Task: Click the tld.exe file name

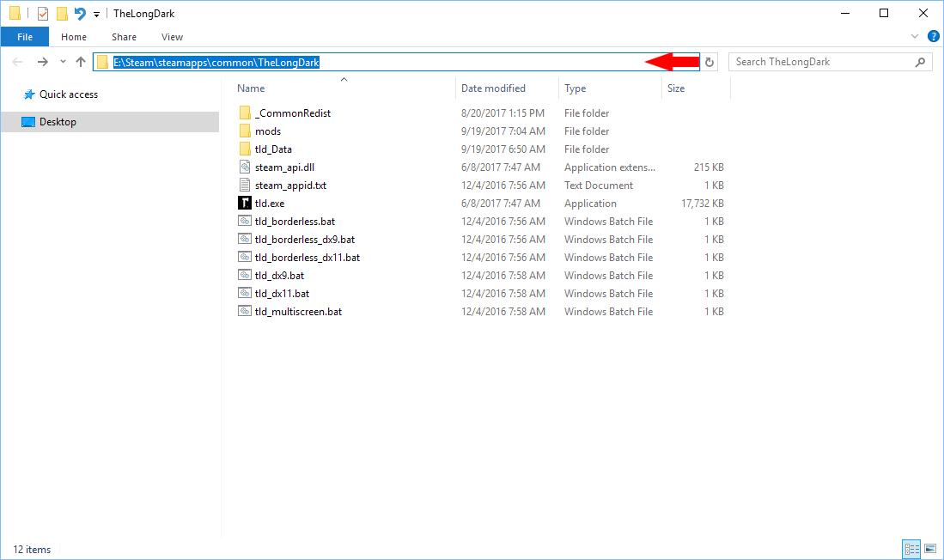Action: (x=270, y=204)
